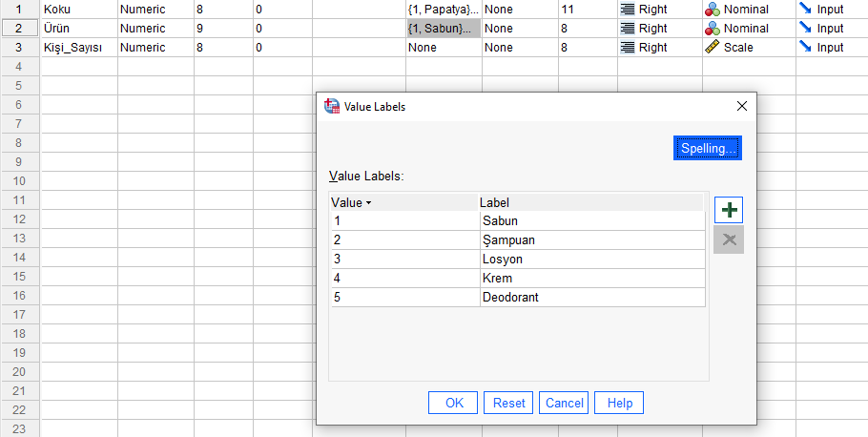This screenshot has width=868, height=437.
Task: Click the Input role arrow for Ürün
Action: click(806, 29)
